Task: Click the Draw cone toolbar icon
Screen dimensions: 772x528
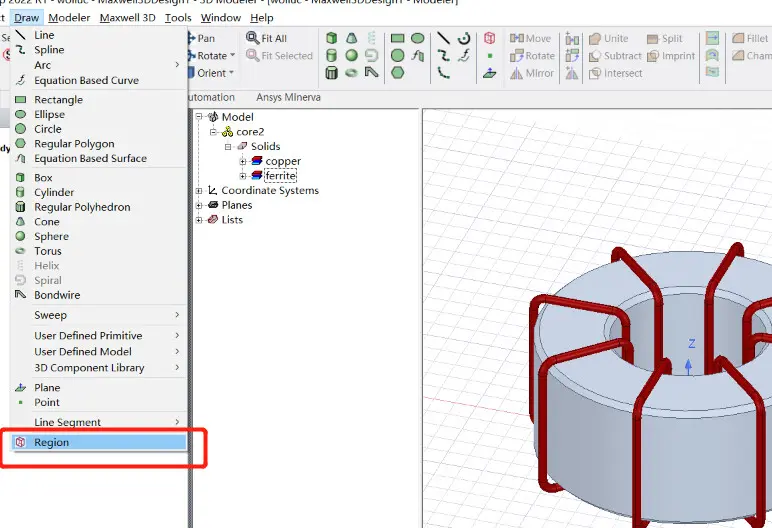Action: tap(352, 38)
